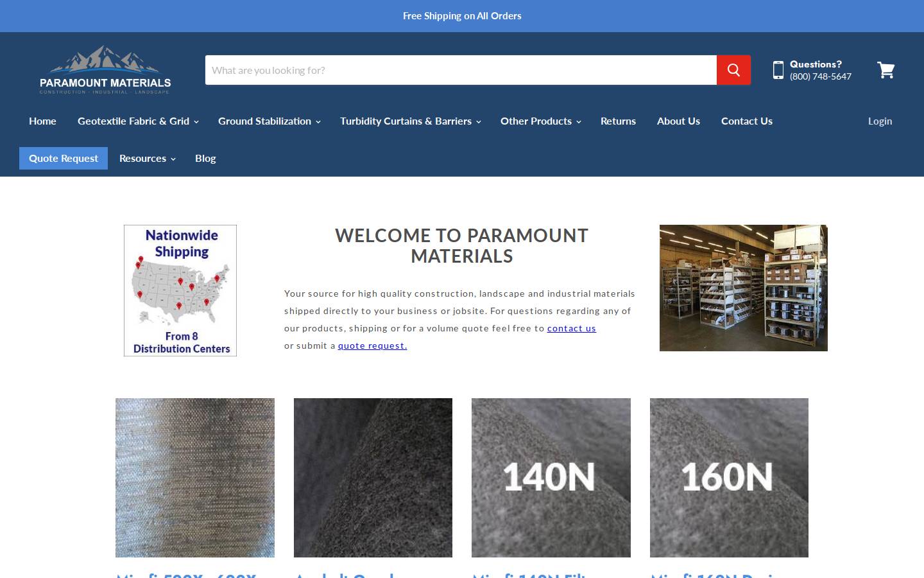Follow the 'contact us' hyperlink
This screenshot has width=924, height=578.
572,328
